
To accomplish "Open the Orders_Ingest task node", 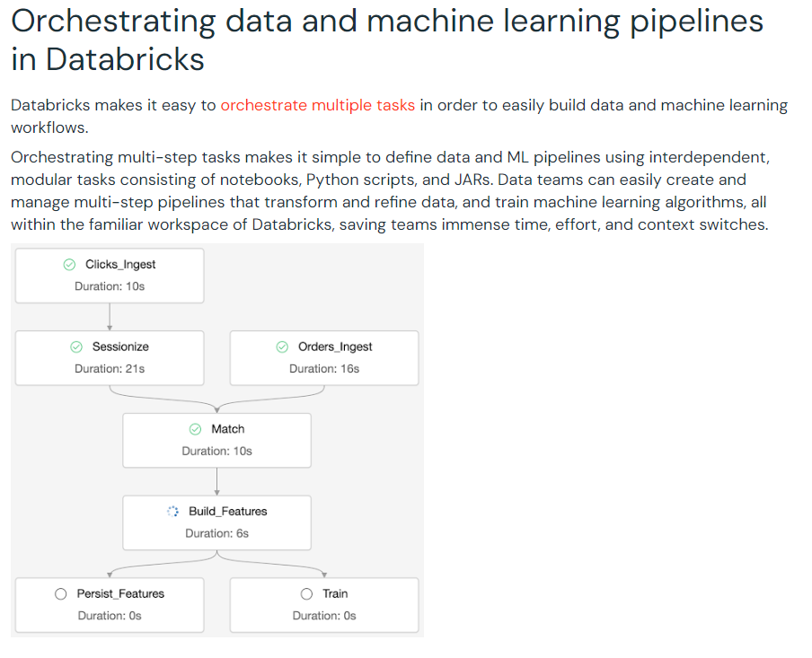I will coord(324,358).
